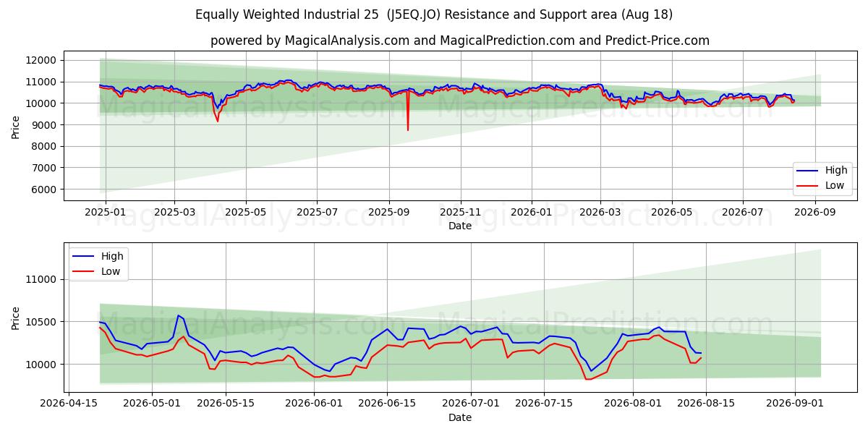Click the 11000 tick on the upper price axis
This screenshot has width=868, height=434.
(42, 82)
